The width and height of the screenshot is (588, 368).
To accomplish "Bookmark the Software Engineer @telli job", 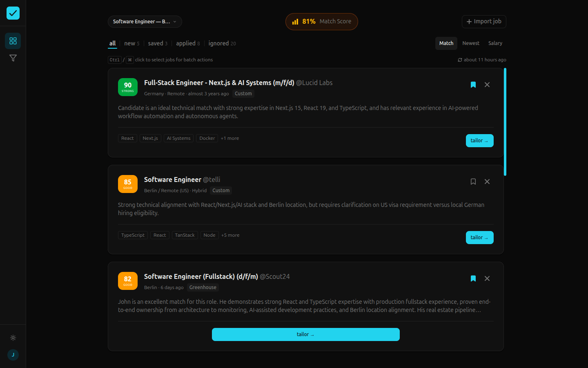I will tap(473, 182).
